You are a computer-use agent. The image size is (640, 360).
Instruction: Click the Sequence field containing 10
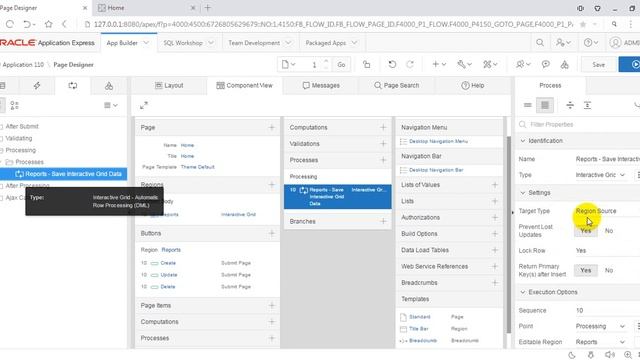coord(606,310)
